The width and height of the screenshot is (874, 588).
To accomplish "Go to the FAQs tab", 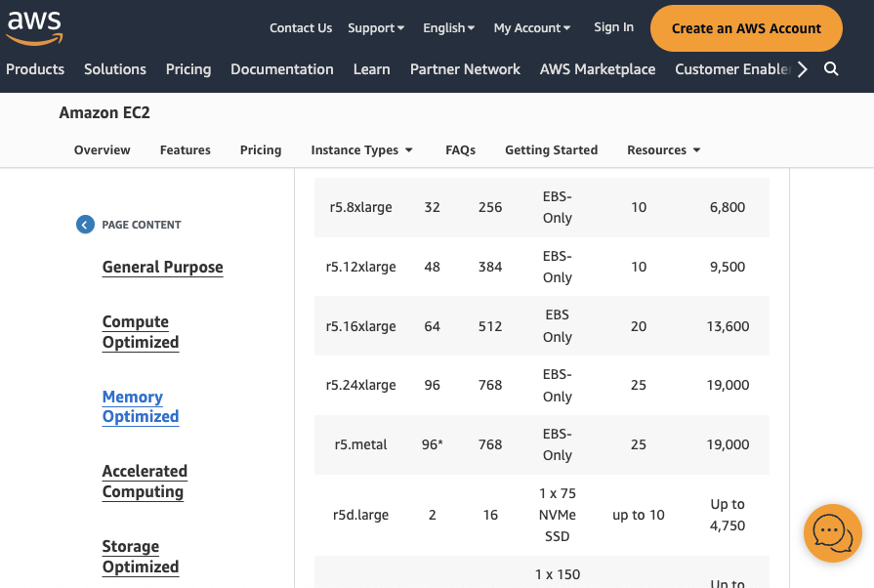I will pos(460,150).
